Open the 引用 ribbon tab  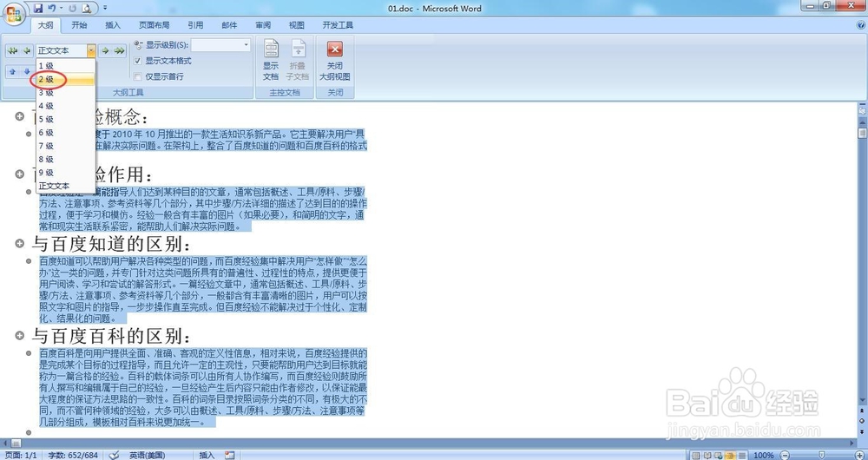click(x=195, y=25)
